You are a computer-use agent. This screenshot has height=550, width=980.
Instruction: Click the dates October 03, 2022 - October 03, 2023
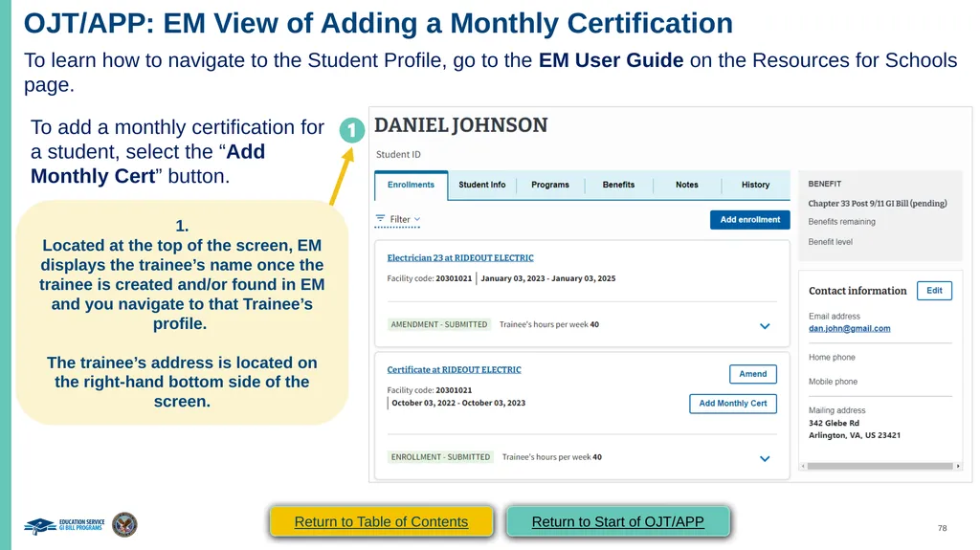click(458, 403)
